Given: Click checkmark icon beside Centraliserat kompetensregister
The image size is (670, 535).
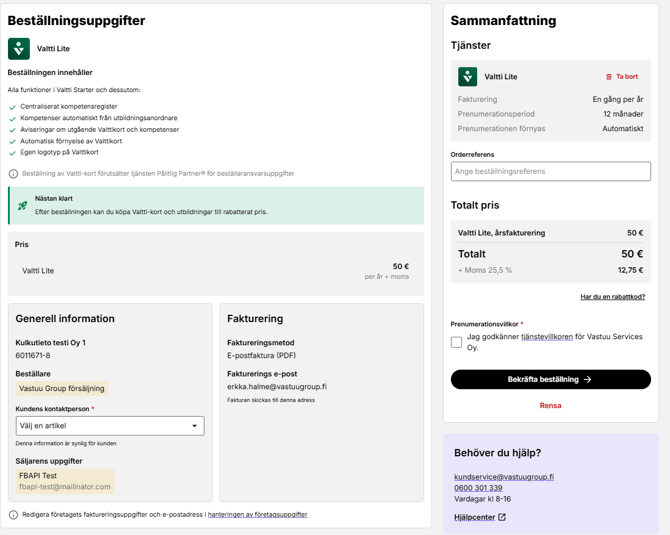Looking at the screenshot, I should tap(12, 107).
